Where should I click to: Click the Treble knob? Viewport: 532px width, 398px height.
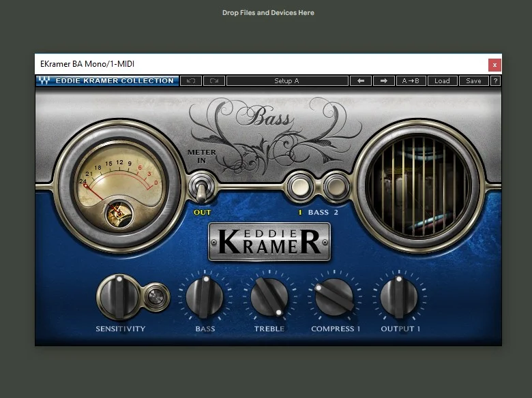[269, 297]
